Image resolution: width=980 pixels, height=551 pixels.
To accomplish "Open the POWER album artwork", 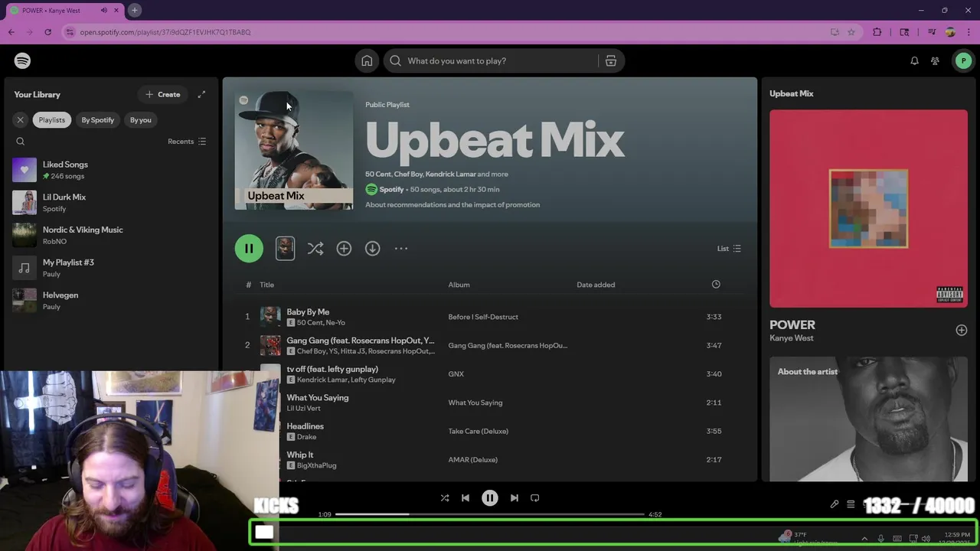I will point(868,208).
